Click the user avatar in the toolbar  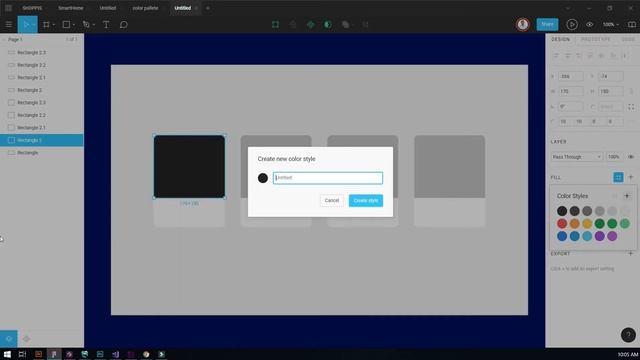522,24
